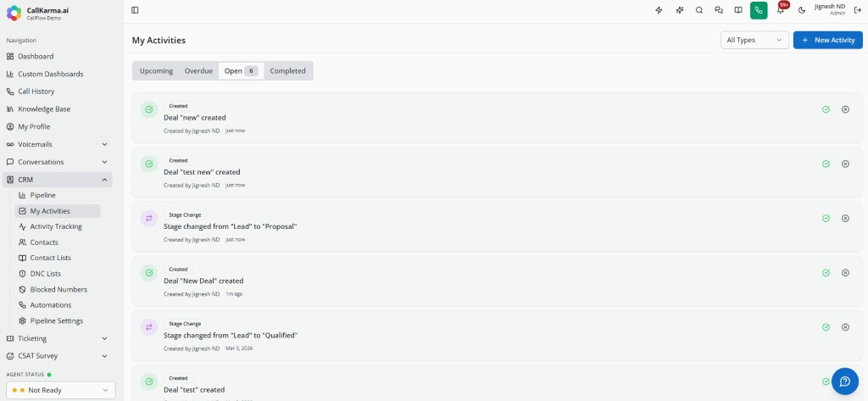The height and width of the screenshot is (401, 868).
Task: Toggle dark mode moon icon
Action: (x=802, y=10)
